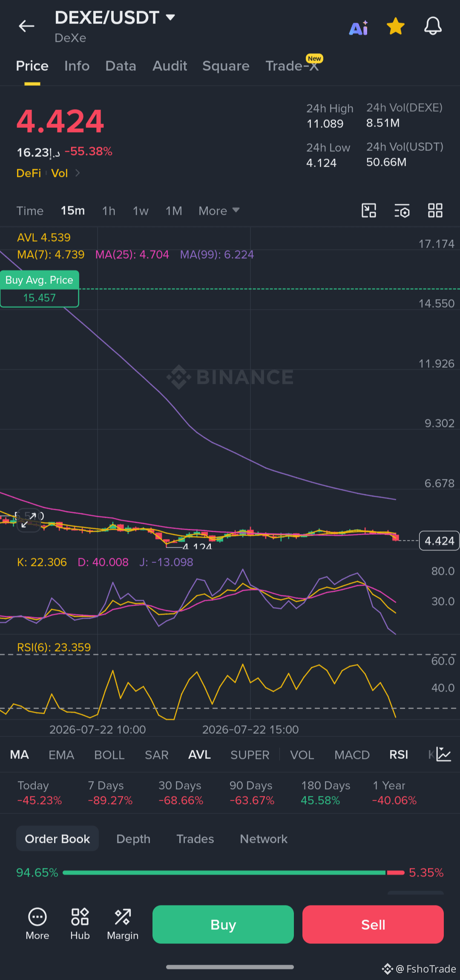Toggle the AVL indicator

[199, 755]
